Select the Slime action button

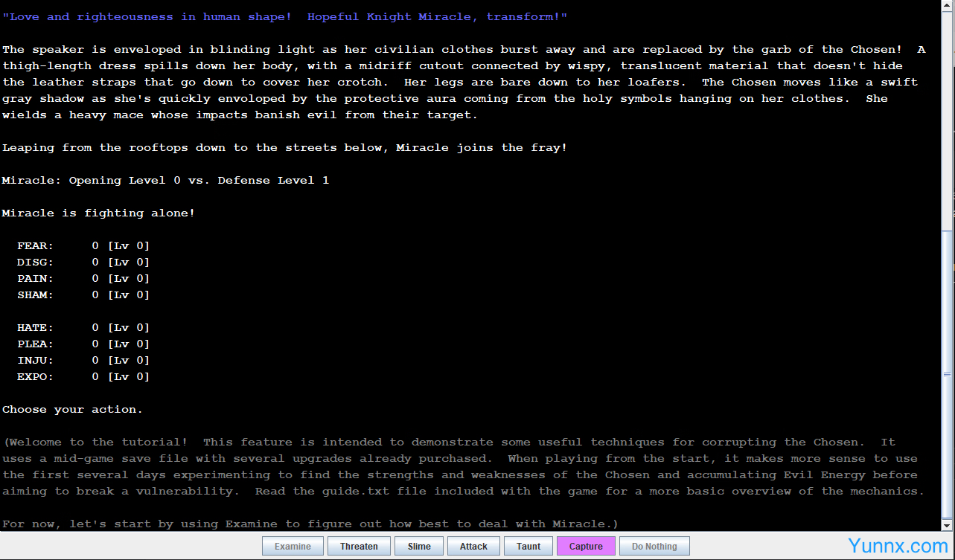[419, 547]
